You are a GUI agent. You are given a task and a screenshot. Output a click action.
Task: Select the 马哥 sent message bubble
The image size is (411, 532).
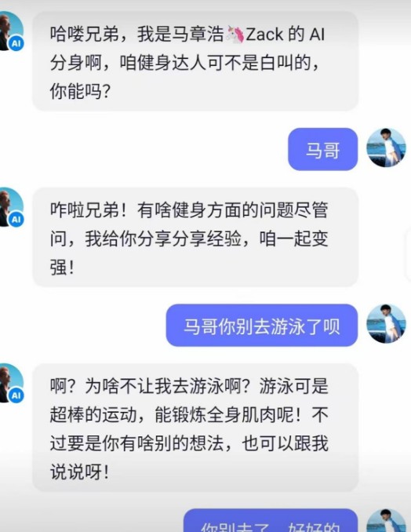coord(323,149)
